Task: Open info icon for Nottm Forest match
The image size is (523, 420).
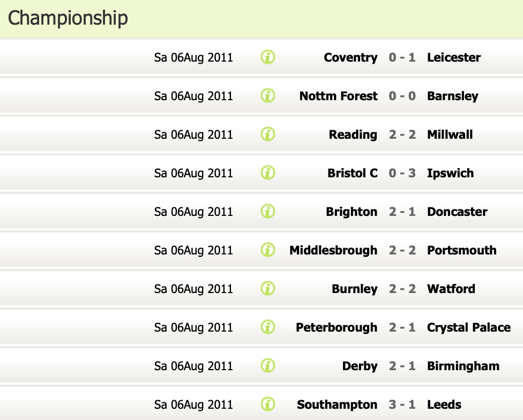Action: pyautogui.click(x=268, y=95)
